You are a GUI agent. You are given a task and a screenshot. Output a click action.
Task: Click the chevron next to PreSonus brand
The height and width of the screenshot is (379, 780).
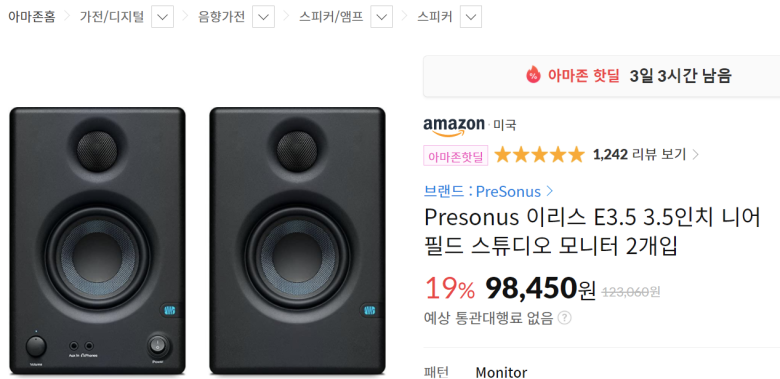coord(549,191)
